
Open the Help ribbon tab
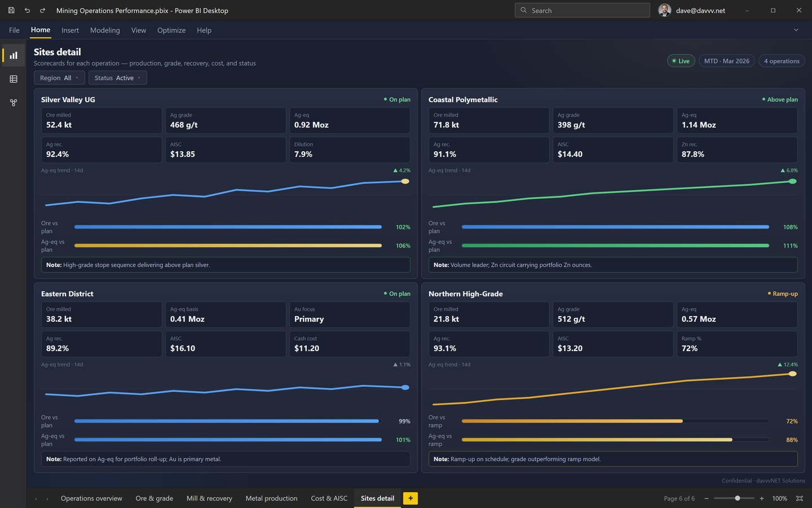pyautogui.click(x=204, y=30)
